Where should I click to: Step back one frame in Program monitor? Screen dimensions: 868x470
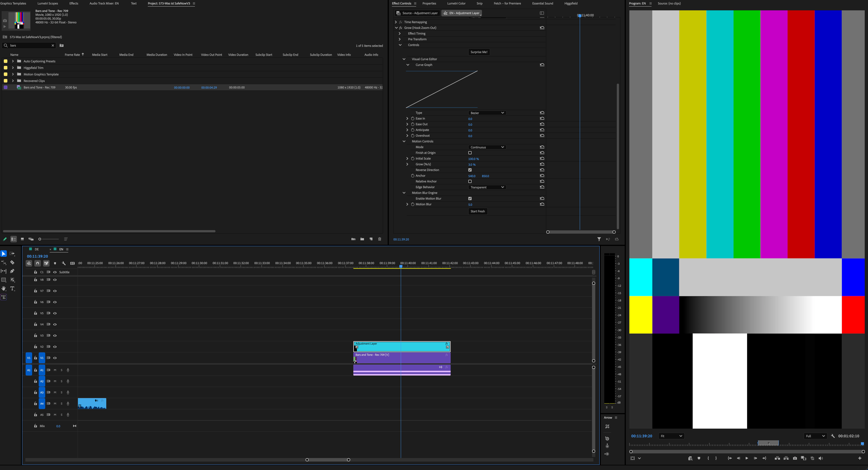point(738,458)
